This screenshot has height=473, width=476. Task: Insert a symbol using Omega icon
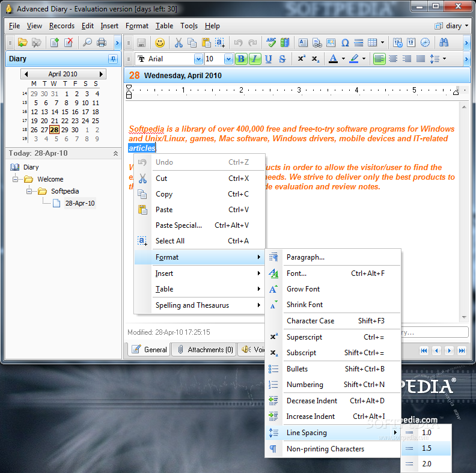(x=345, y=43)
